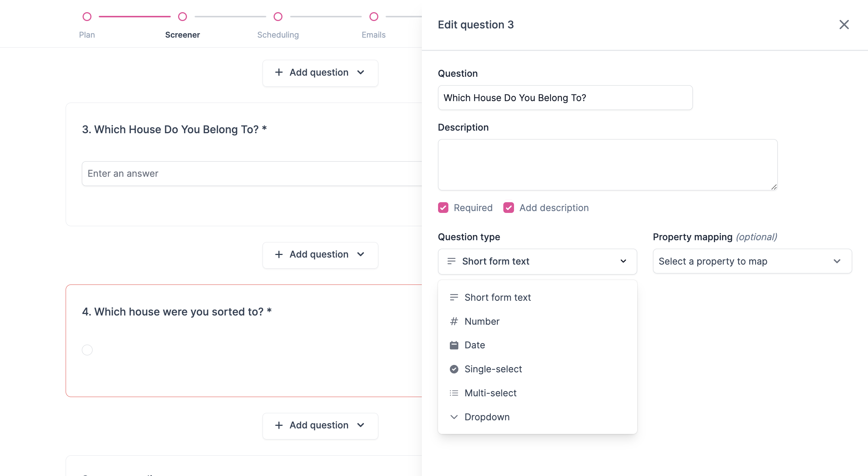Viewport: 868px width, 476px height.
Task: Open Add question menu above question 3
Action: pyautogui.click(x=320, y=73)
